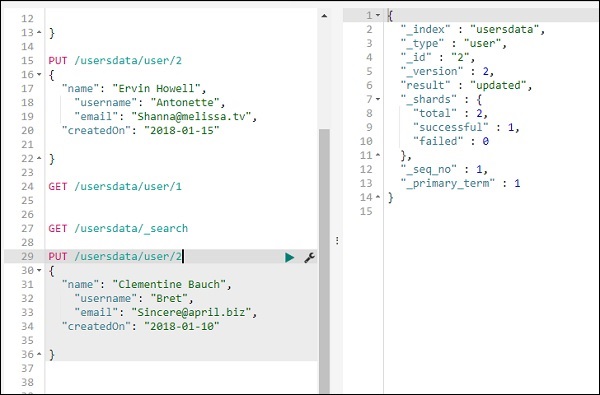Click the "result" : "updated" response line
Viewport: 600px width, 395px height.
(466, 85)
